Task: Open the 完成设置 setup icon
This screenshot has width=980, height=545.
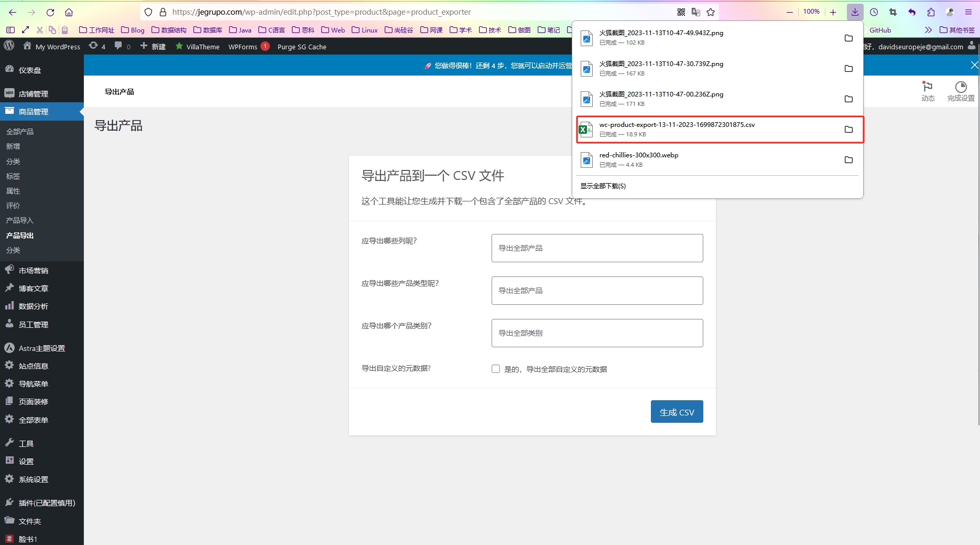Action: tap(961, 91)
